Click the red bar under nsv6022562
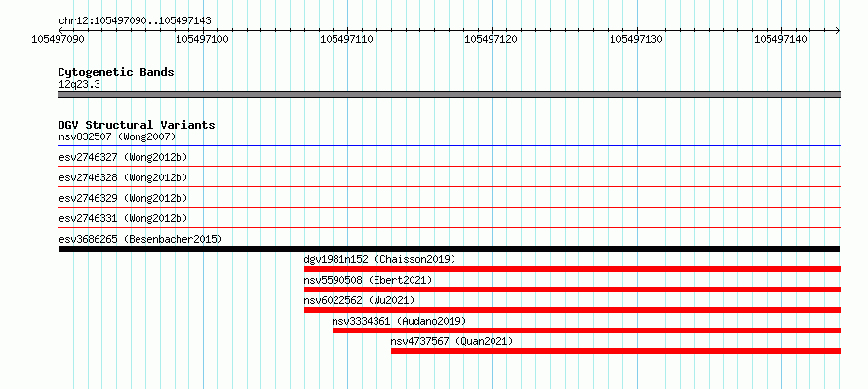 click(572, 310)
